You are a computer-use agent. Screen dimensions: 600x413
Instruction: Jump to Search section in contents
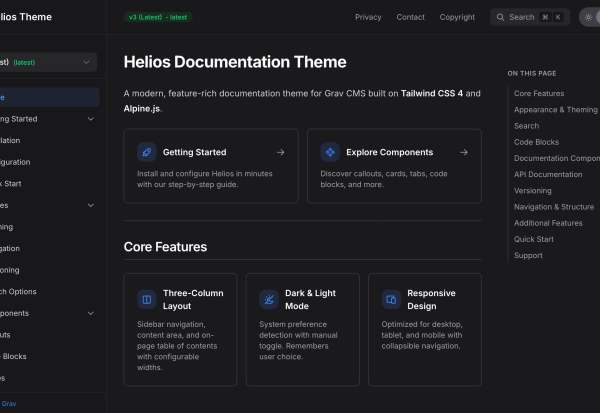(526, 126)
